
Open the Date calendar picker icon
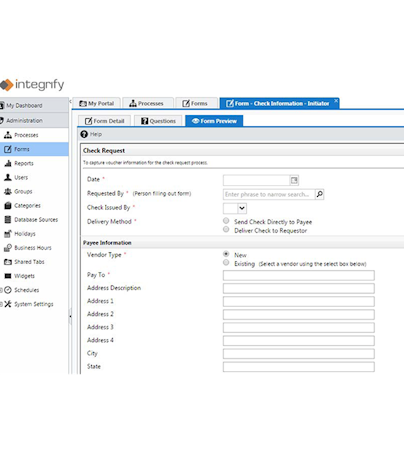coord(294,180)
